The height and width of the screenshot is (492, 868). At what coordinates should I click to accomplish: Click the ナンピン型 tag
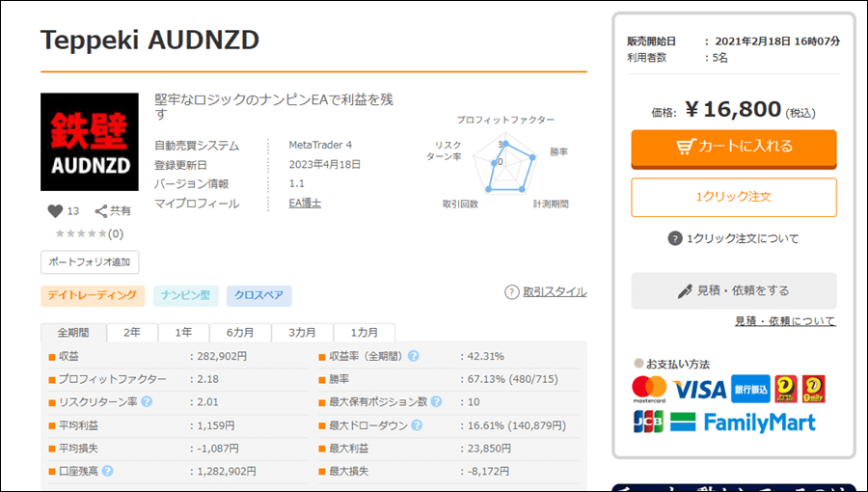(185, 296)
